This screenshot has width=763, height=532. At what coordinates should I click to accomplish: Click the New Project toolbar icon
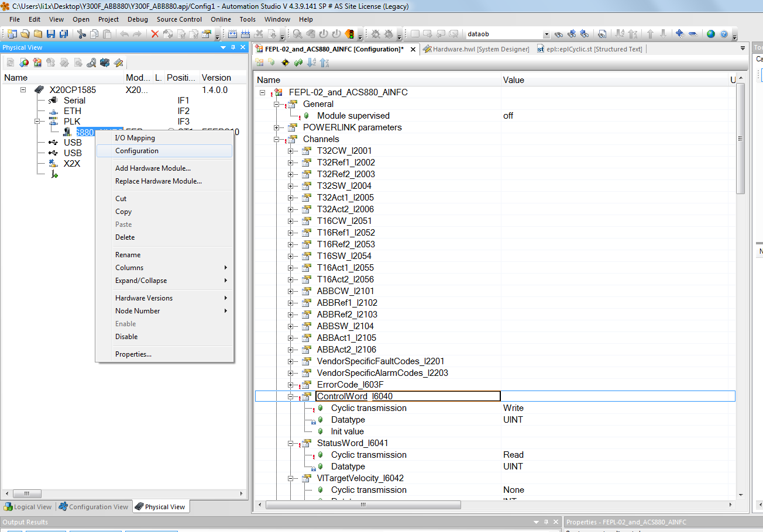click(11, 34)
